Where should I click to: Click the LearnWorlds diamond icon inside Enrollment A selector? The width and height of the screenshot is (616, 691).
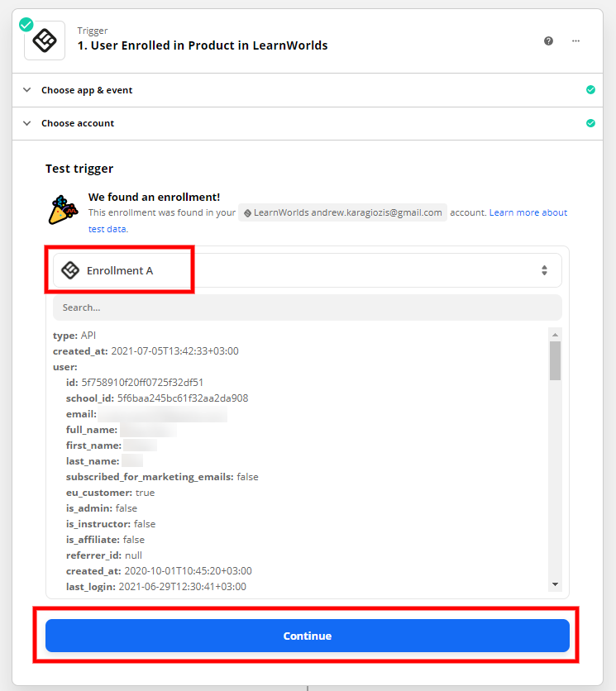point(71,269)
